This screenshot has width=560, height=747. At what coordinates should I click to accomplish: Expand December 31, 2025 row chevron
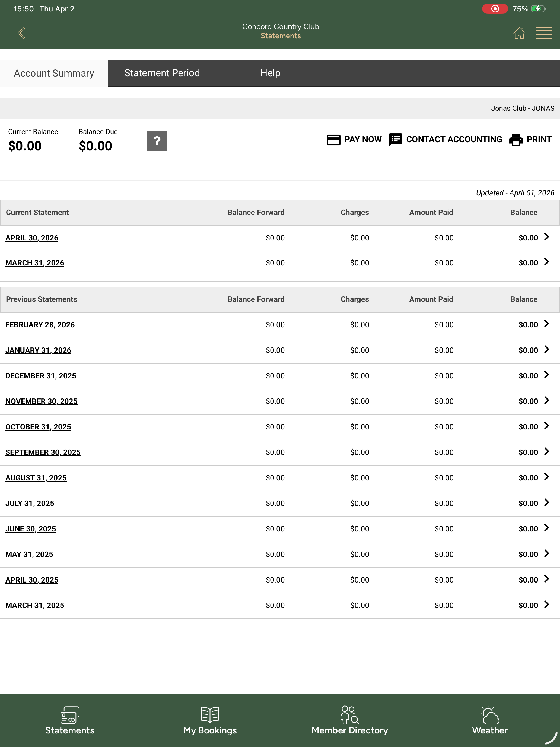tap(546, 375)
